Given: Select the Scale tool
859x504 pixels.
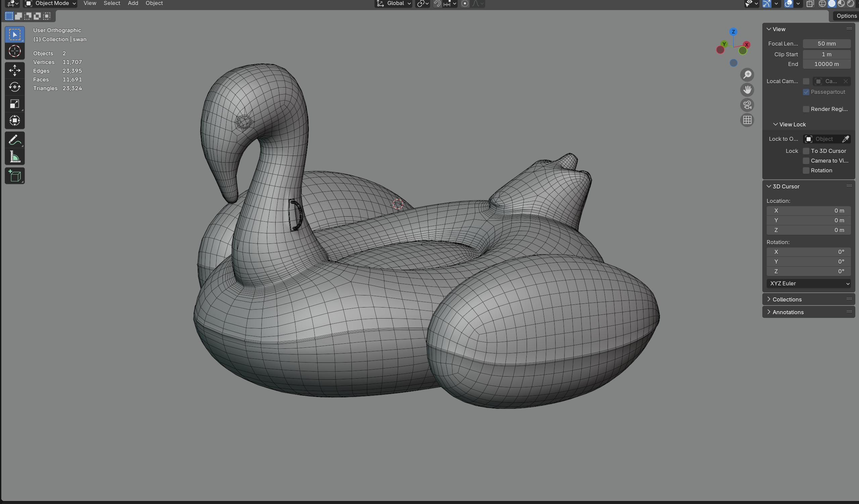Looking at the screenshot, I should [15, 104].
